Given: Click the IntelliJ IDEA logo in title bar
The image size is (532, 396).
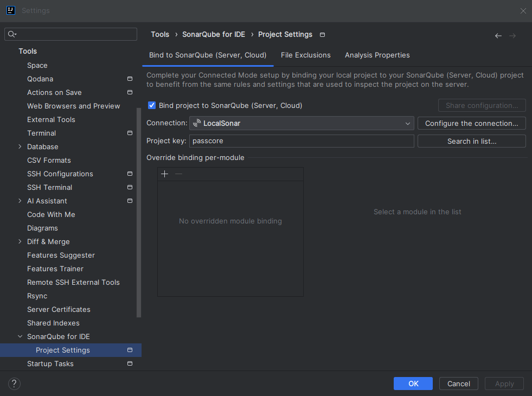Looking at the screenshot, I should click(x=10, y=10).
